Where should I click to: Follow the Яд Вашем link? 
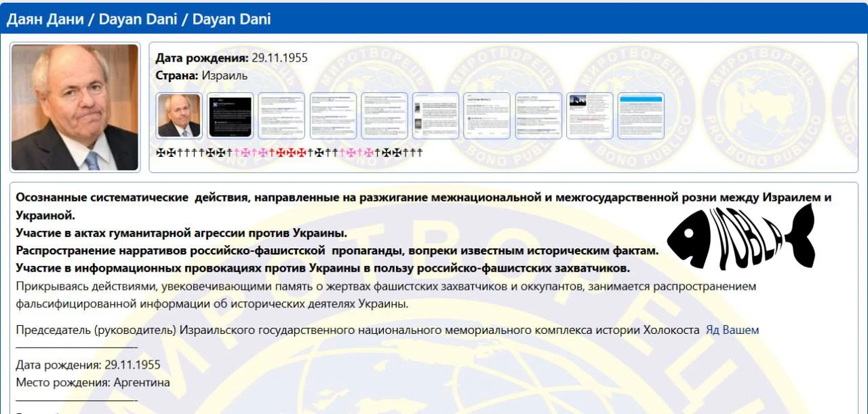click(x=732, y=330)
